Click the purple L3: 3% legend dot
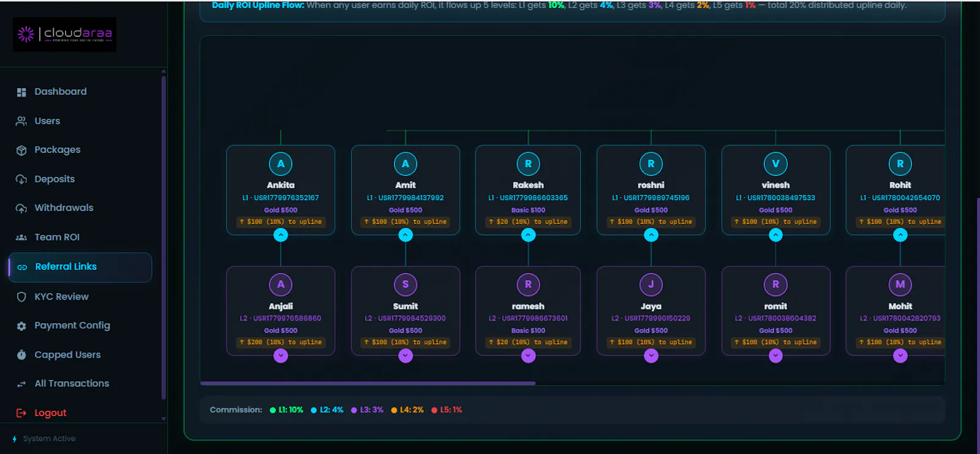Viewport: 980px width, 454px height. pyautogui.click(x=354, y=411)
